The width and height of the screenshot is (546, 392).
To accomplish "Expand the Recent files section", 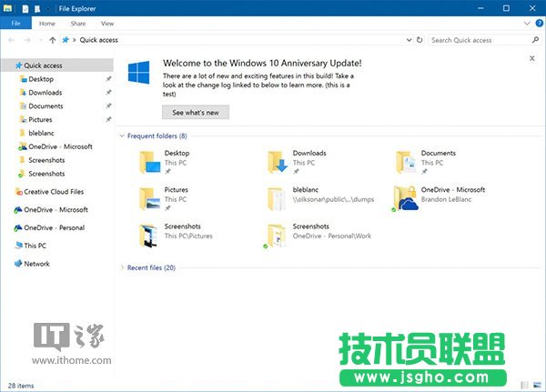I will [x=122, y=267].
